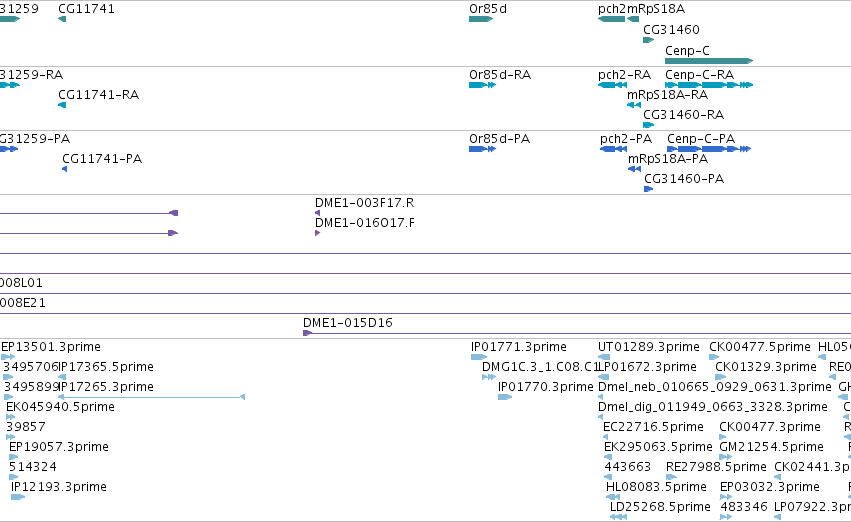Select the mRpS18A-PA protein label

coord(668,158)
